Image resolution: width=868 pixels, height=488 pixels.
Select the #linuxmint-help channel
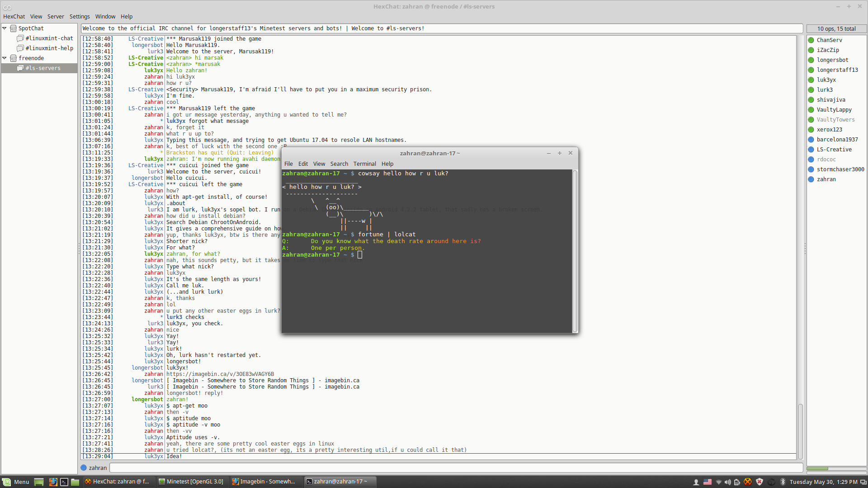(x=49, y=48)
